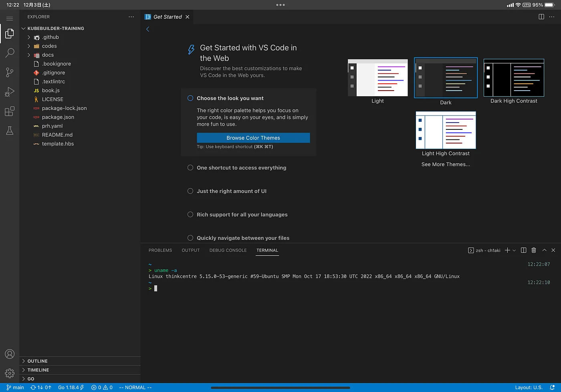Switch to the DEBUG CONSOLE tab
This screenshot has width=561, height=392.
pyautogui.click(x=228, y=251)
